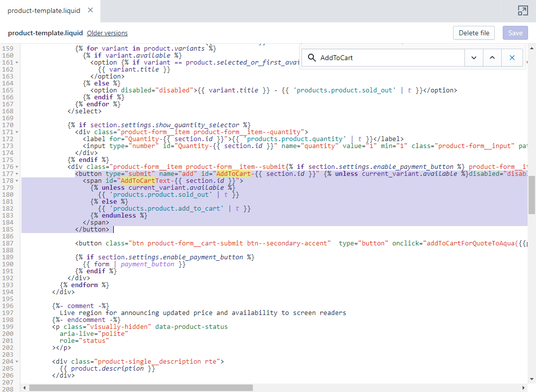
Task: Click horizontal scrollbar left arrow
Action: [24, 388]
